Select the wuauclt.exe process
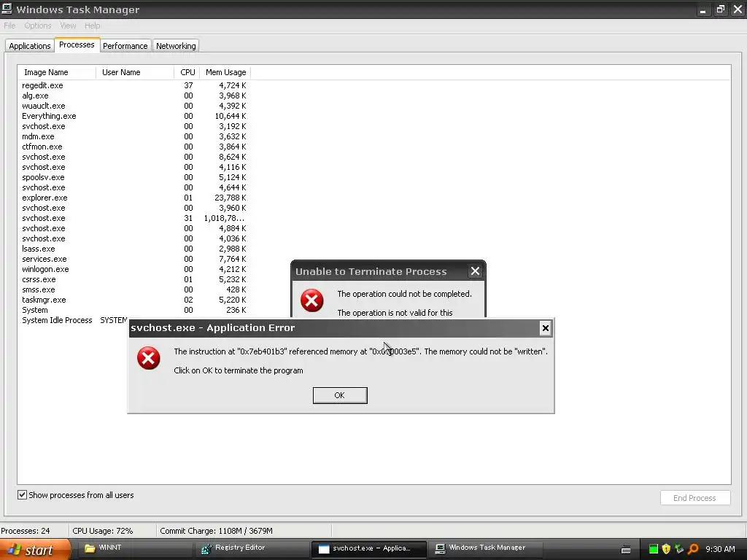Viewport: 747px width, 560px height. click(134, 106)
